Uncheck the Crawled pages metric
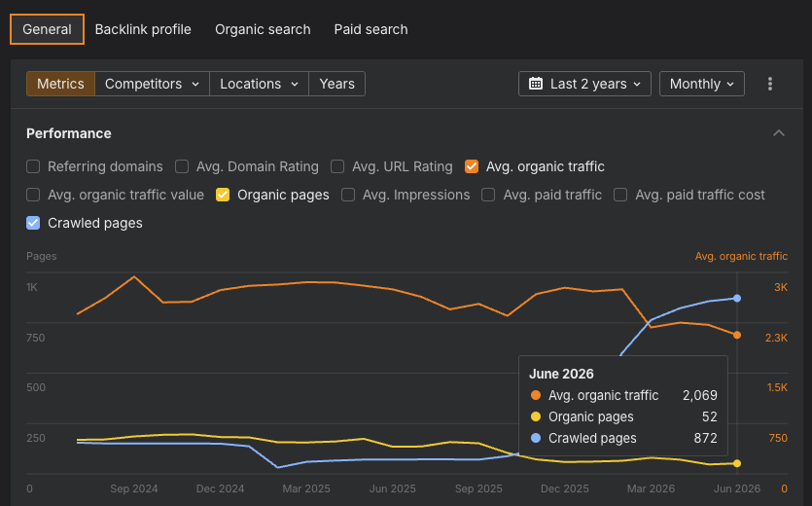Screen dimensions: 812x506 tap(33, 223)
